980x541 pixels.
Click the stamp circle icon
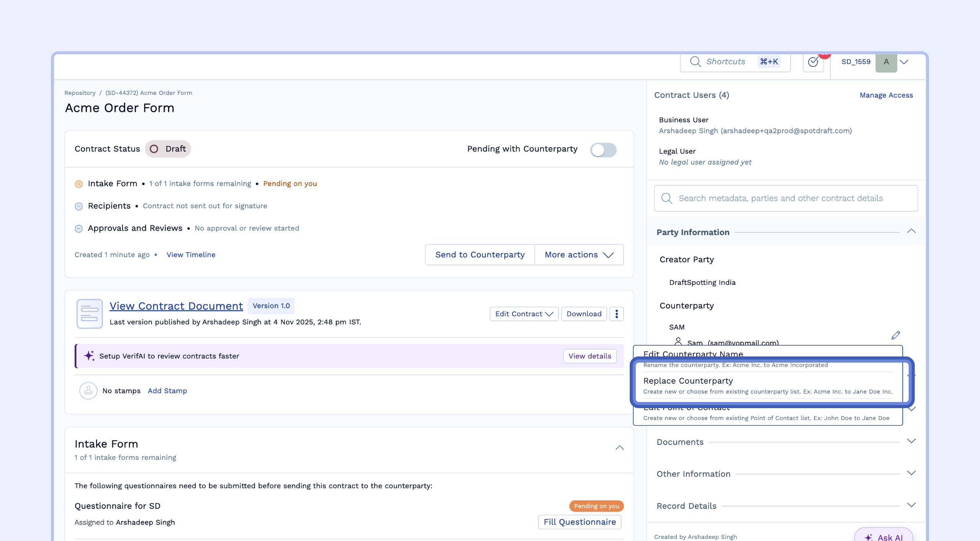[88, 391]
